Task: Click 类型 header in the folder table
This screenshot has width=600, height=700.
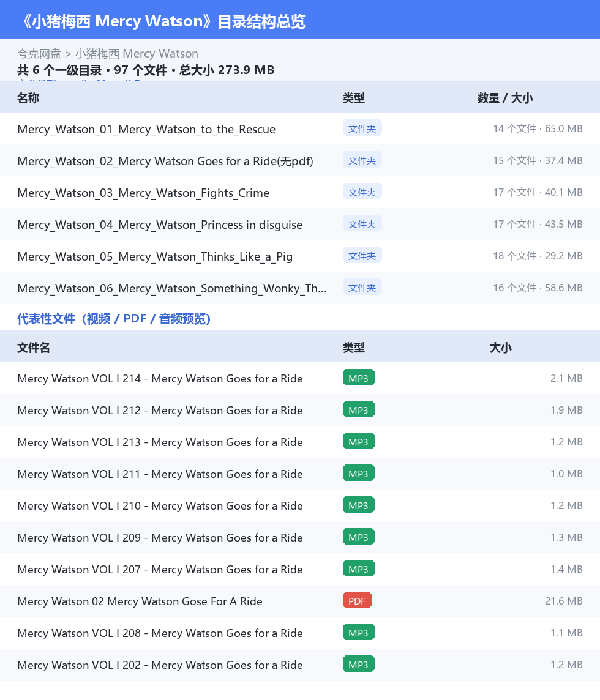Action: click(354, 98)
